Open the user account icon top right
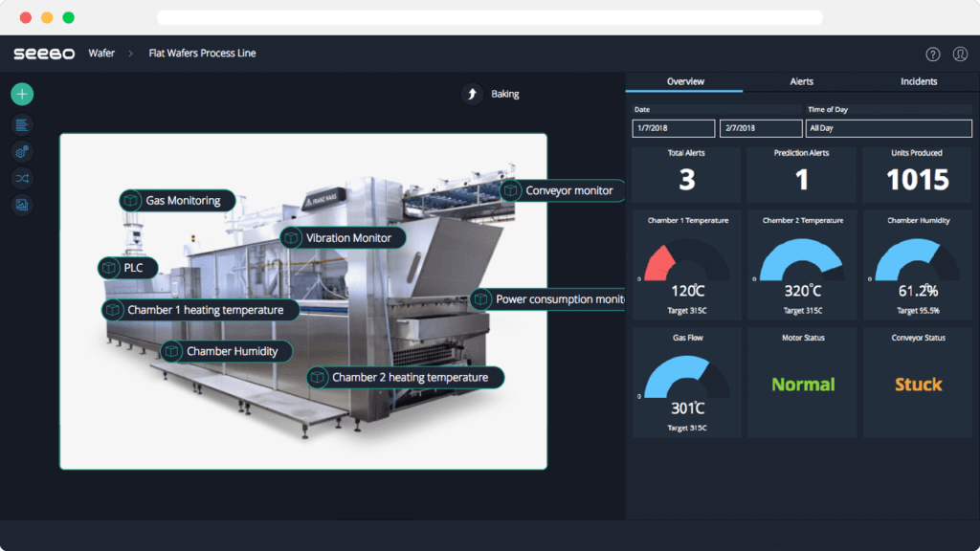The width and height of the screenshot is (980, 551). [960, 55]
